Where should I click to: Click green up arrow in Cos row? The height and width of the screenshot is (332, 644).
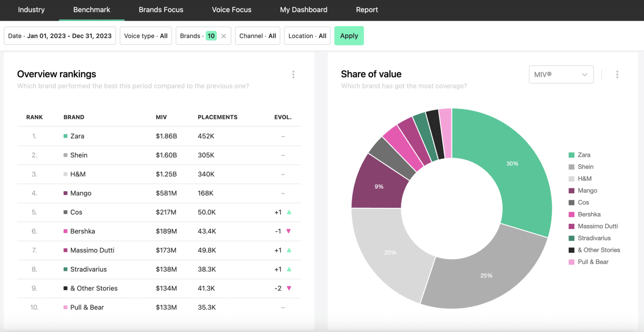tap(289, 212)
